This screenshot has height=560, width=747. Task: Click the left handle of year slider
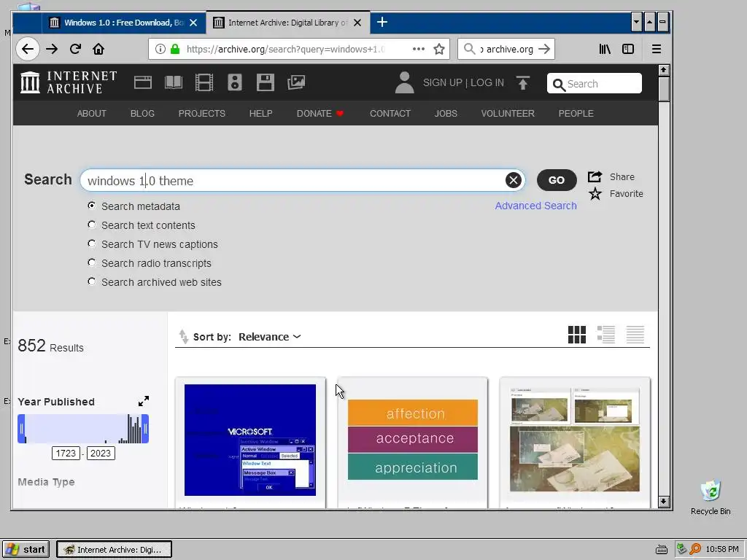pos(21,429)
